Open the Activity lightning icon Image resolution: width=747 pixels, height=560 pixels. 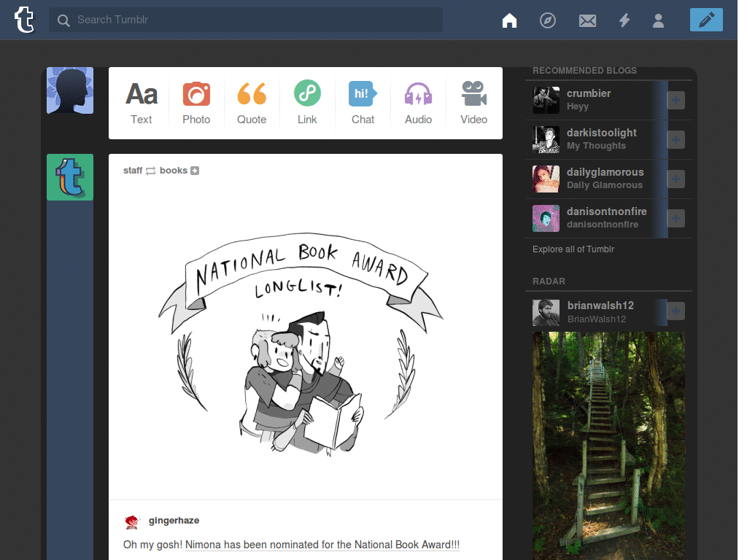click(x=624, y=20)
